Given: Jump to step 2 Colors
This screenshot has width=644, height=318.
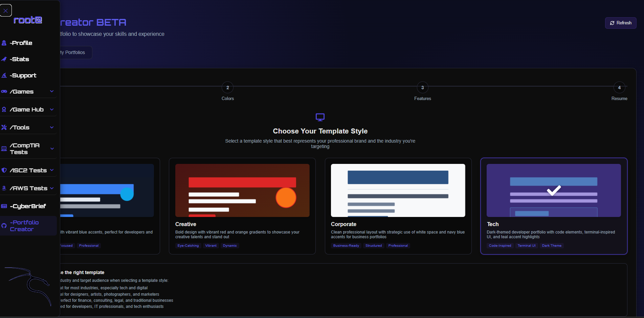Looking at the screenshot, I should pos(228,88).
